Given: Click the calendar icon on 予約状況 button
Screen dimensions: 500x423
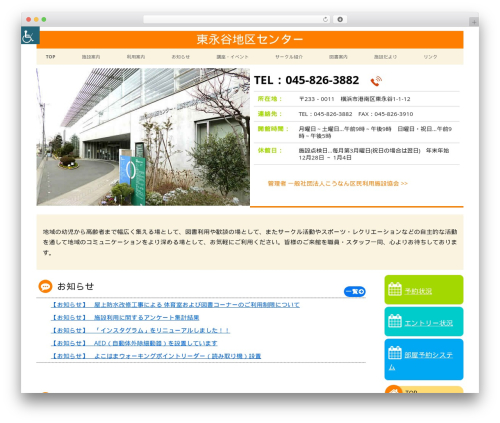Looking at the screenshot, I should 395,289.
